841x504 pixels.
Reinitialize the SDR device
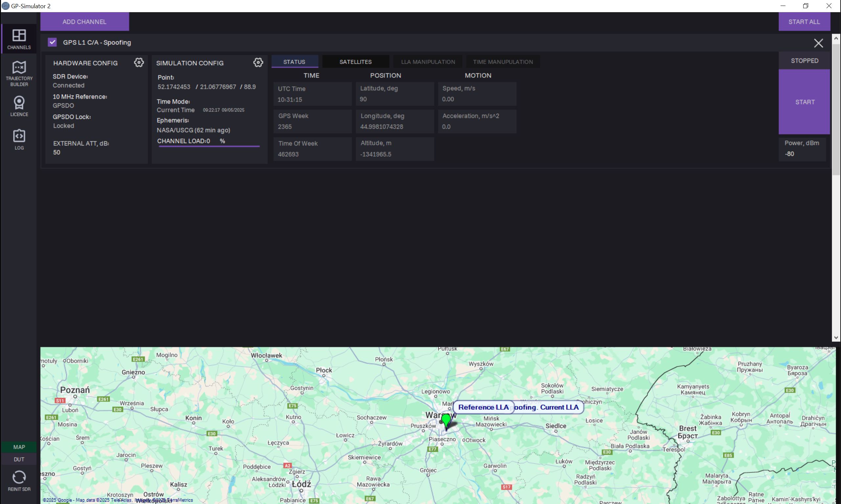(19, 481)
